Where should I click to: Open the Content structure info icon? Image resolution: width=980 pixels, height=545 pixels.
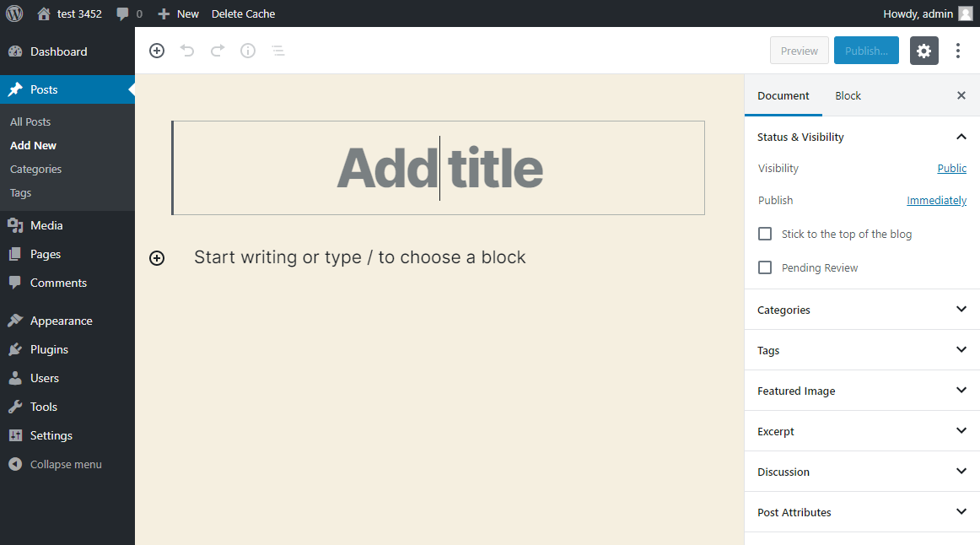click(248, 51)
